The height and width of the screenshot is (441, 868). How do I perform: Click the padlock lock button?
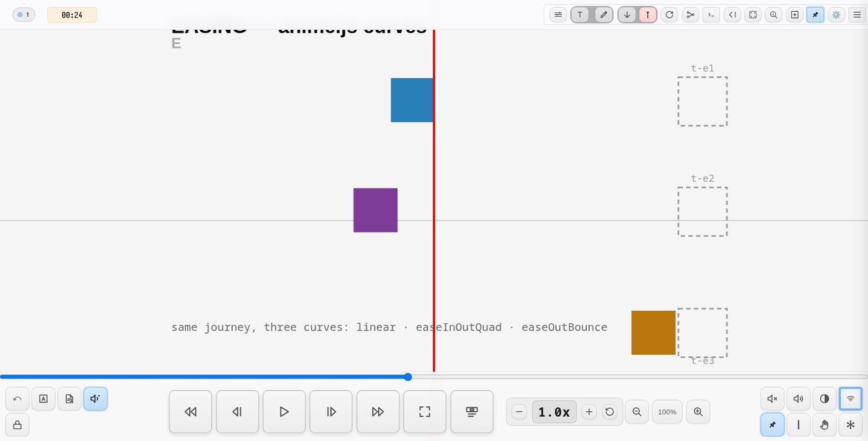pyautogui.click(x=17, y=425)
